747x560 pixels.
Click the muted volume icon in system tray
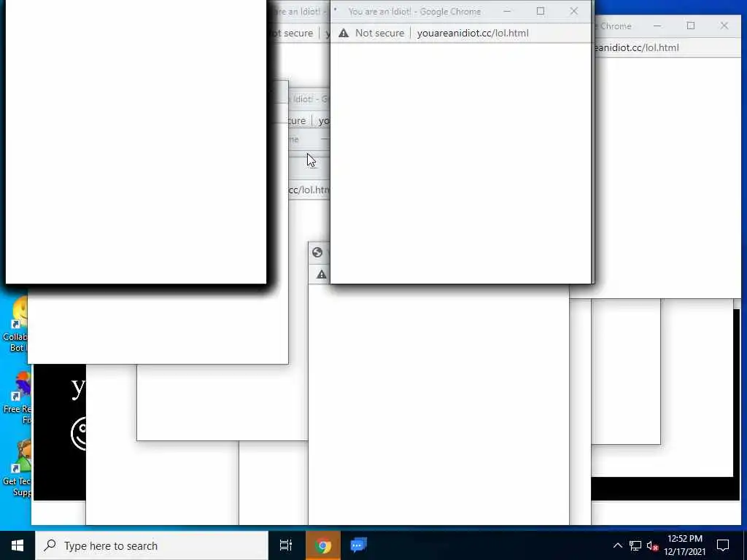tap(652, 546)
